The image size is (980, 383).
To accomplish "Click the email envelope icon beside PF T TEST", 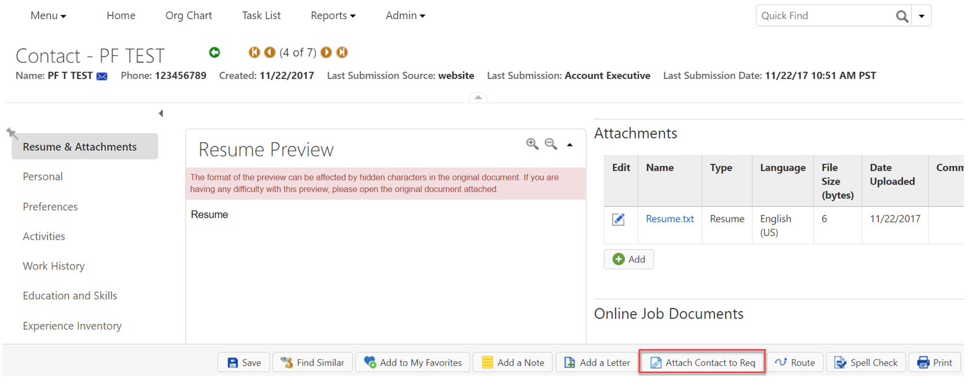I will pos(102,76).
